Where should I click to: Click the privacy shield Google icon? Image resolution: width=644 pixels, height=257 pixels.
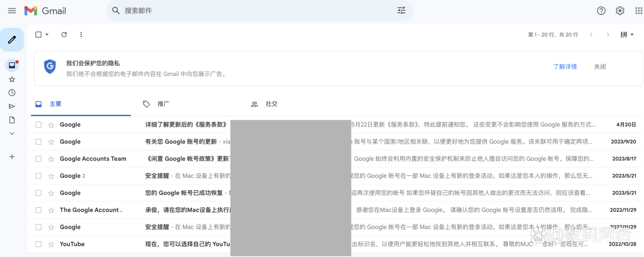50,67
